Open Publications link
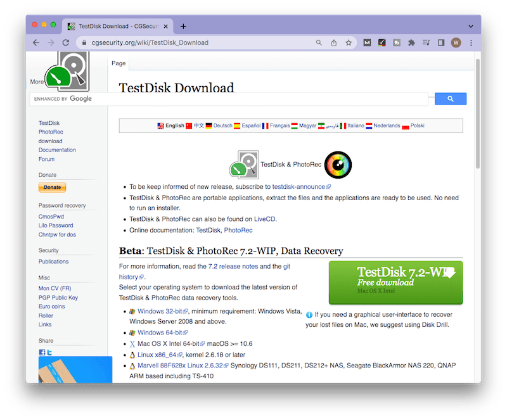507x420 pixels. pyautogui.click(x=54, y=262)
